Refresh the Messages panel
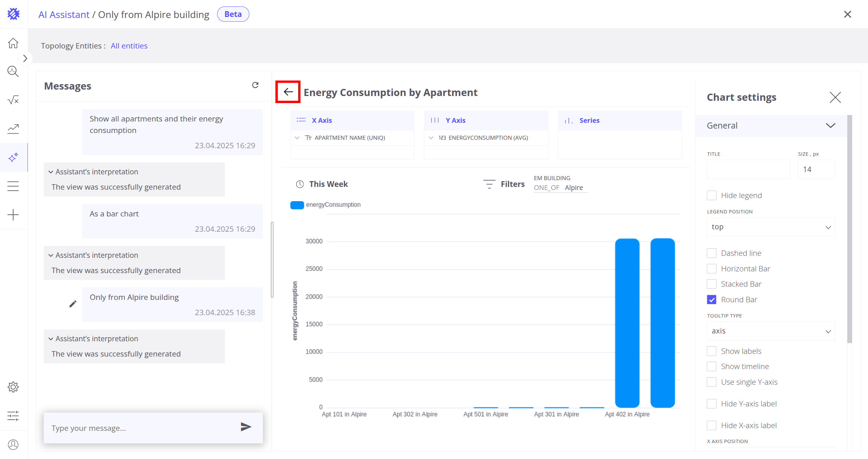868x459 pixels. (x=255, y=85)
